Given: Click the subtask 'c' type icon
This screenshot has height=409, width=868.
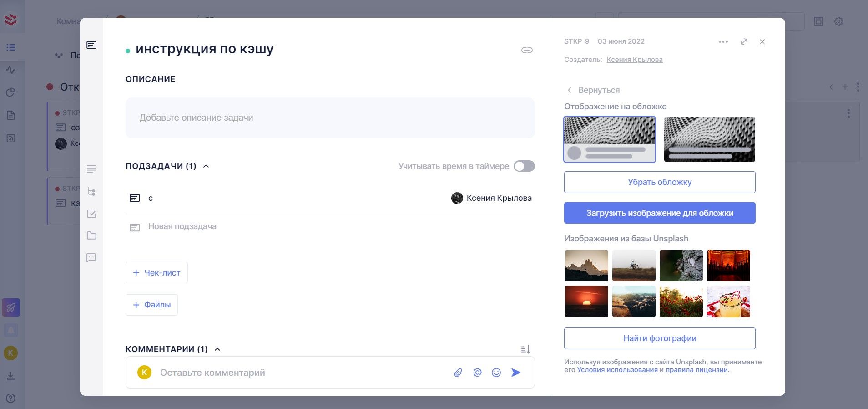Looking at the screenshot, I should coord(135,198).
